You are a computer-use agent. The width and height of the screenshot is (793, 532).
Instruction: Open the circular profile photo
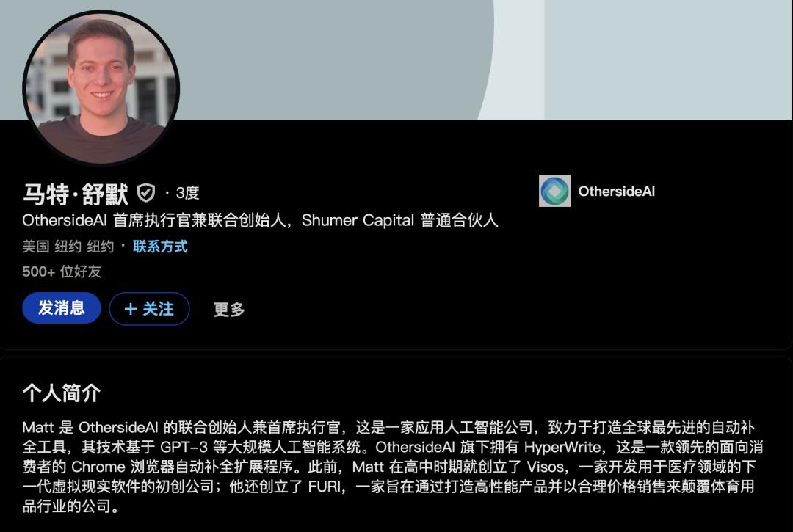tap(101, 87)
